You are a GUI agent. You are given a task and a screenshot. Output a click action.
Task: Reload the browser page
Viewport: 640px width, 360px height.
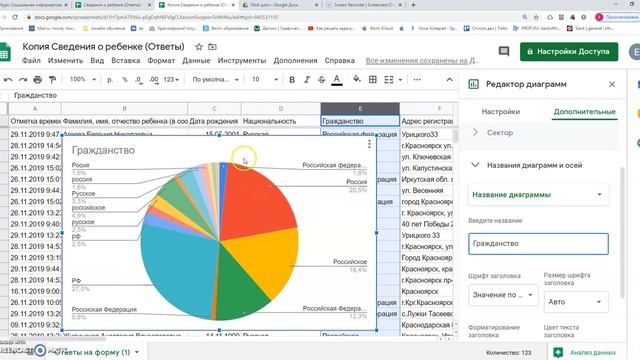coord(15,17)
